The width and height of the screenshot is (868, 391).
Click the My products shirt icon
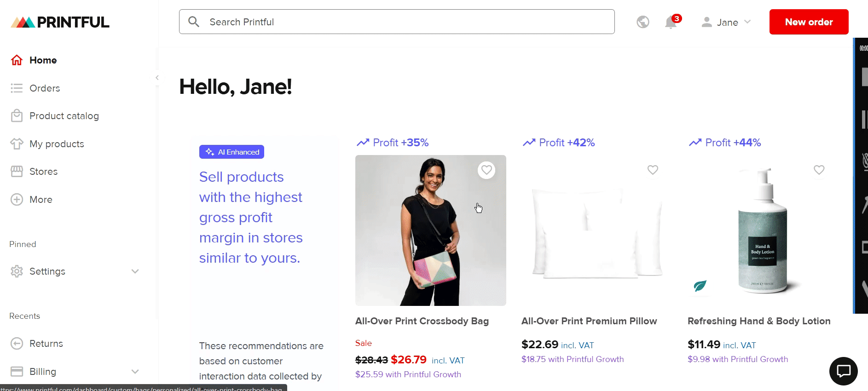click(17, 144)
